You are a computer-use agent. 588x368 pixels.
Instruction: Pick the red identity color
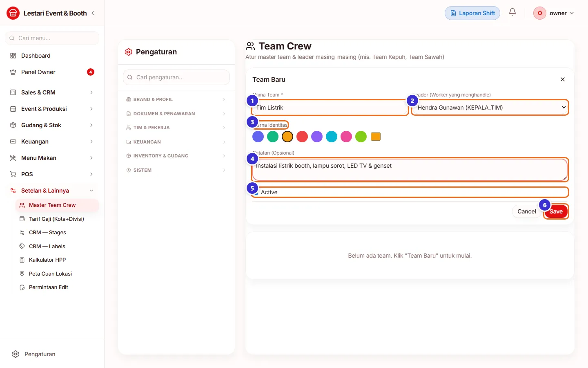(302, 137)
